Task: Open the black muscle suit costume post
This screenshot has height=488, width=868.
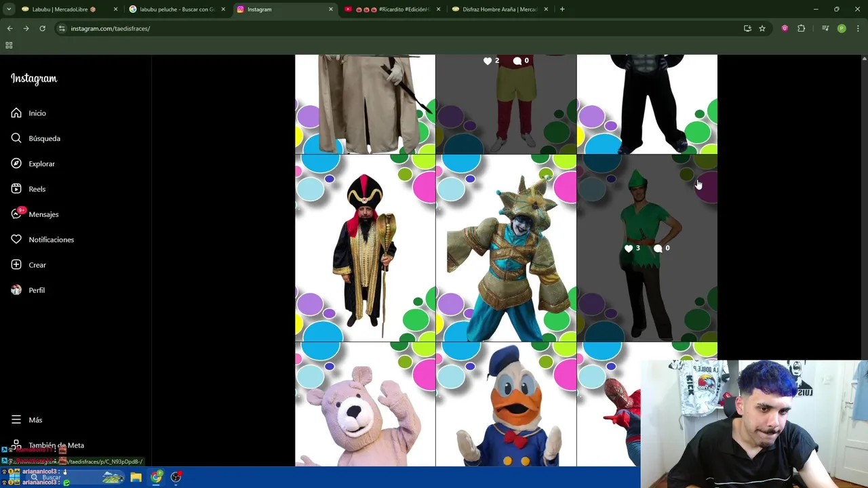Action: point(647,104)
